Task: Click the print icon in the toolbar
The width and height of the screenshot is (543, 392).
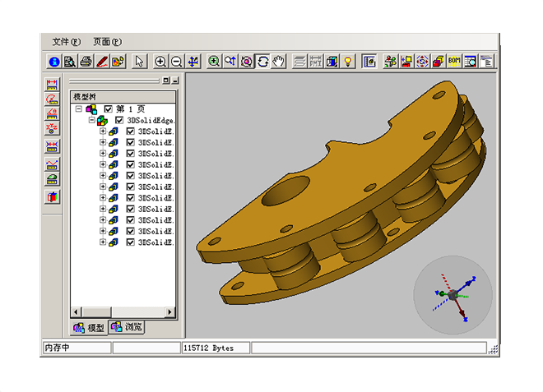Action: tap(86, 61)
